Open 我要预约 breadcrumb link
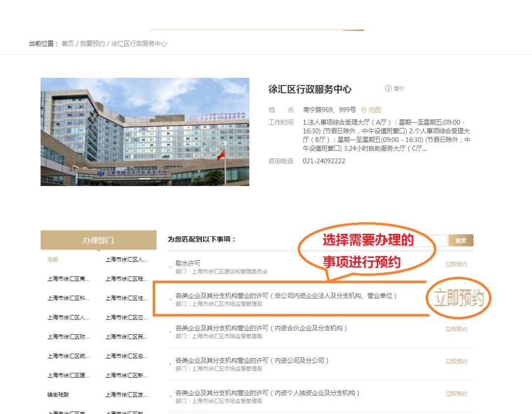 click(x=93, y=44)
